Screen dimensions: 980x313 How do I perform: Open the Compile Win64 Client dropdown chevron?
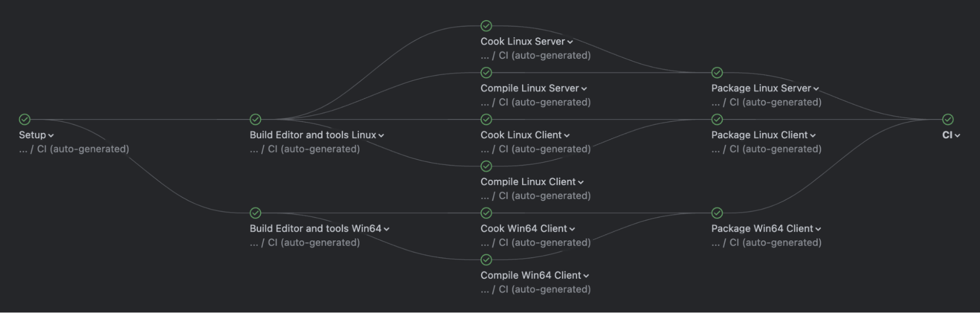click(x=586, y=276)
